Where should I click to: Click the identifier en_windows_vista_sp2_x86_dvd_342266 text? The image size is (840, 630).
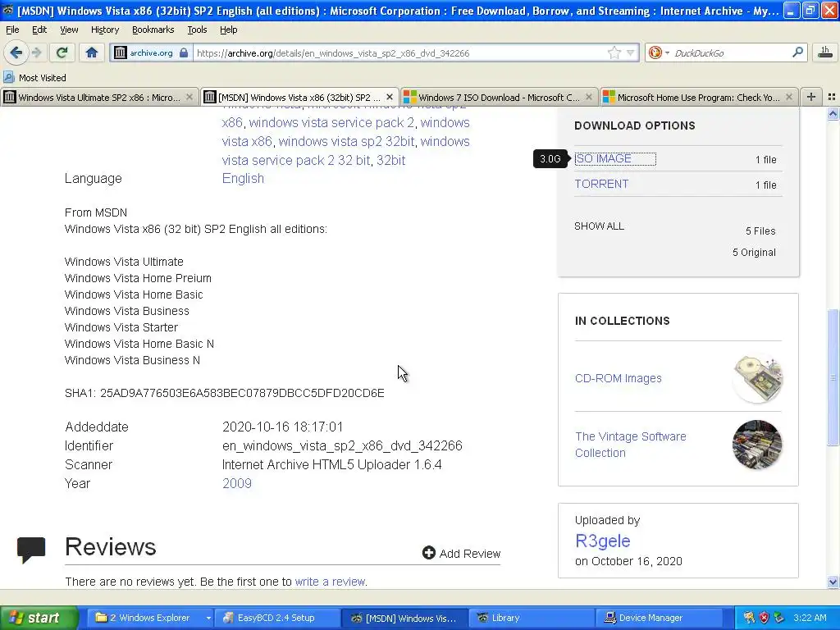click(x=342, y=445)
